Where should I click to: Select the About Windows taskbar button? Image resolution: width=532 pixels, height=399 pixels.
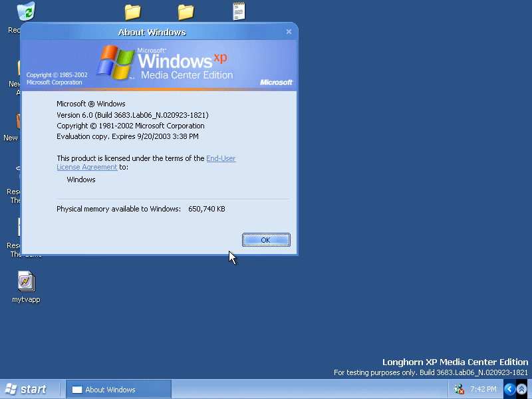click(x=118, y=390)
